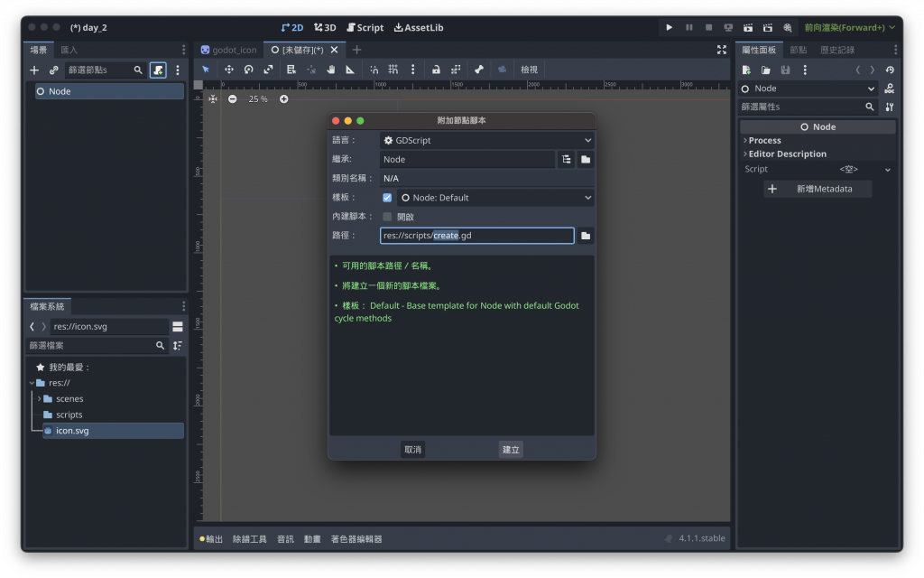The width and height of the screenshot is (924, 578).
Task: Uncheck the template checkbox
Action: pos(387,198)
